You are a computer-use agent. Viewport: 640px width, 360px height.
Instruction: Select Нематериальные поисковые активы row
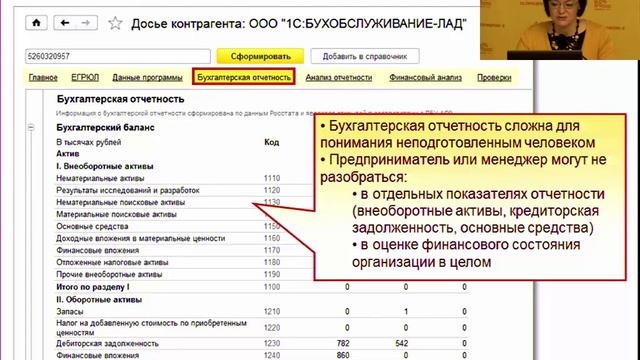(120, 202)
